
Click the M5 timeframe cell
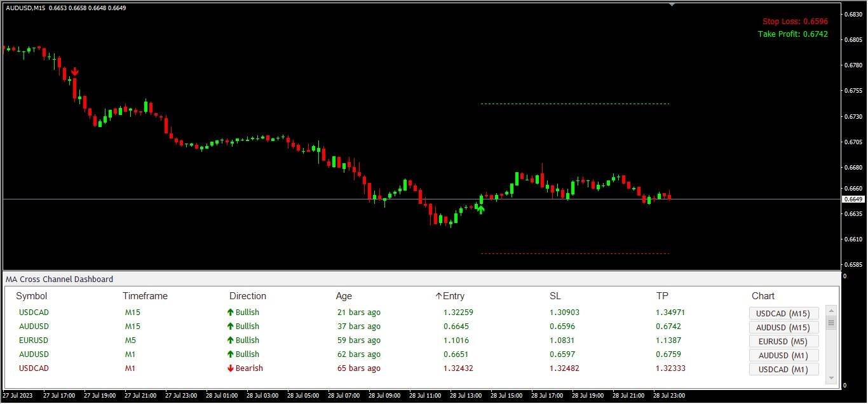click(130, 340)
